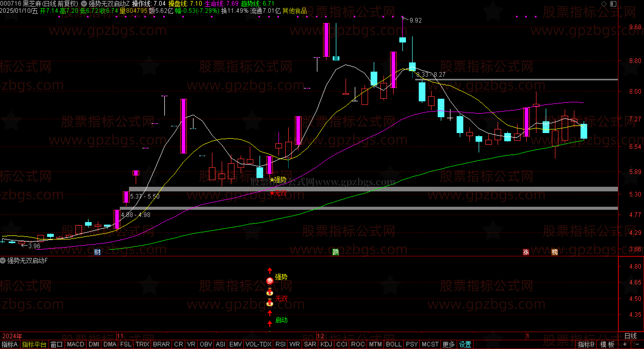Click the orange 榜 ranking marker icon
Image resolution: width=644 pixels, height=349 pixels.
[555, 252]
